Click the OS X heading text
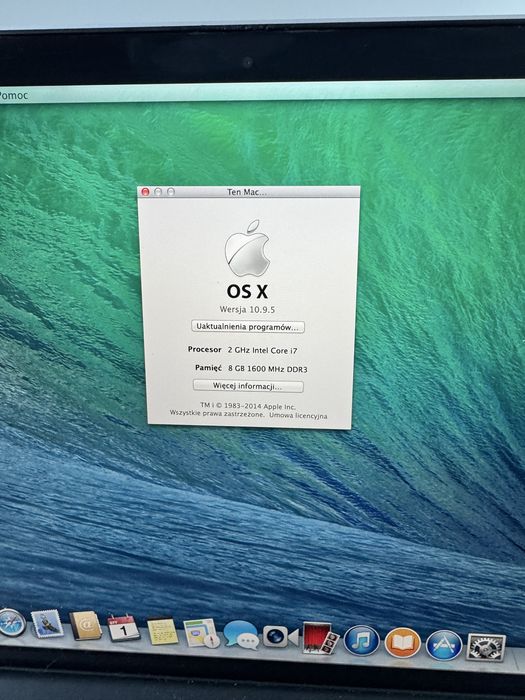The width and height of the screenshot is (525, 700). (247, 292)
